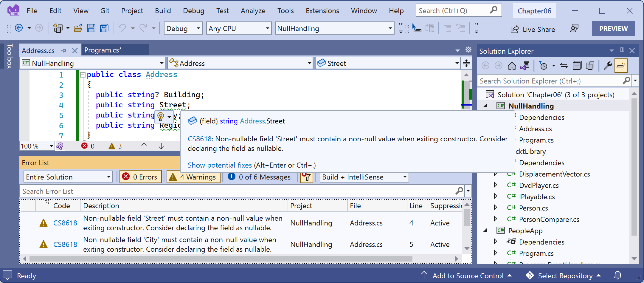Open the Build + IntelliSense dropdown
This screenshot has width=644, height=283.
click(x=364, y=177)
